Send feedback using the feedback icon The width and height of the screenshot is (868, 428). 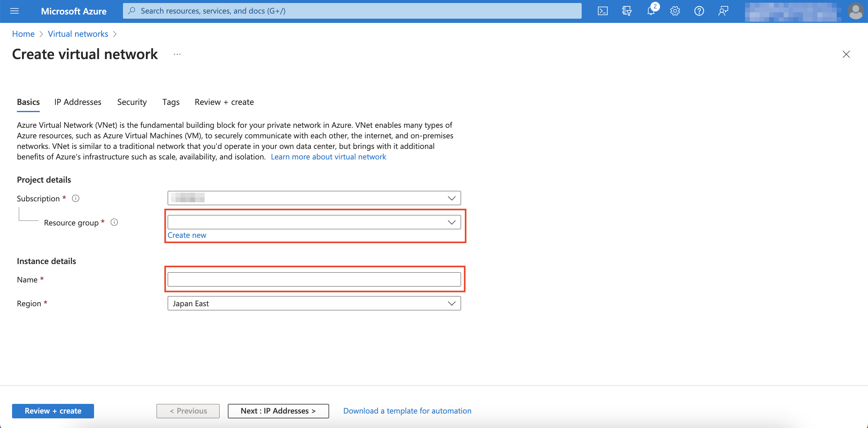tap(723, 11)
